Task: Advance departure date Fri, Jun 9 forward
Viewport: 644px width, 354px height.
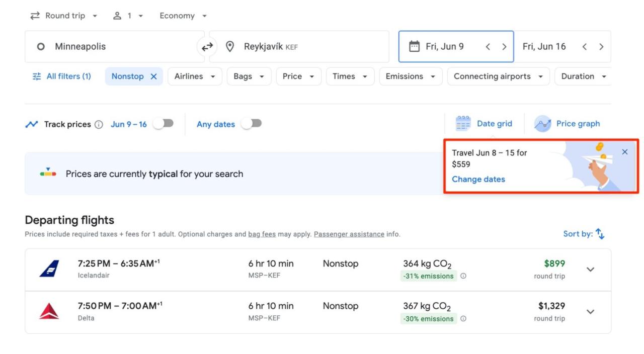Action: (504, 47)
